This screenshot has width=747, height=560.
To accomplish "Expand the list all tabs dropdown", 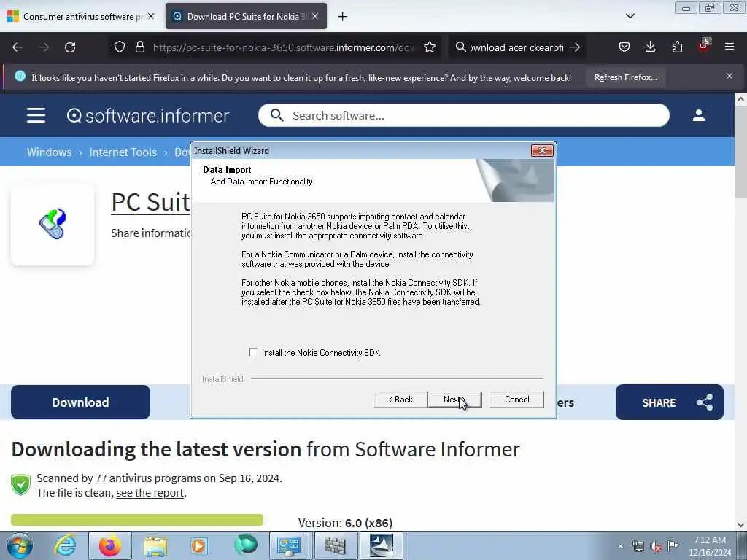I will [x=630, y=16].
